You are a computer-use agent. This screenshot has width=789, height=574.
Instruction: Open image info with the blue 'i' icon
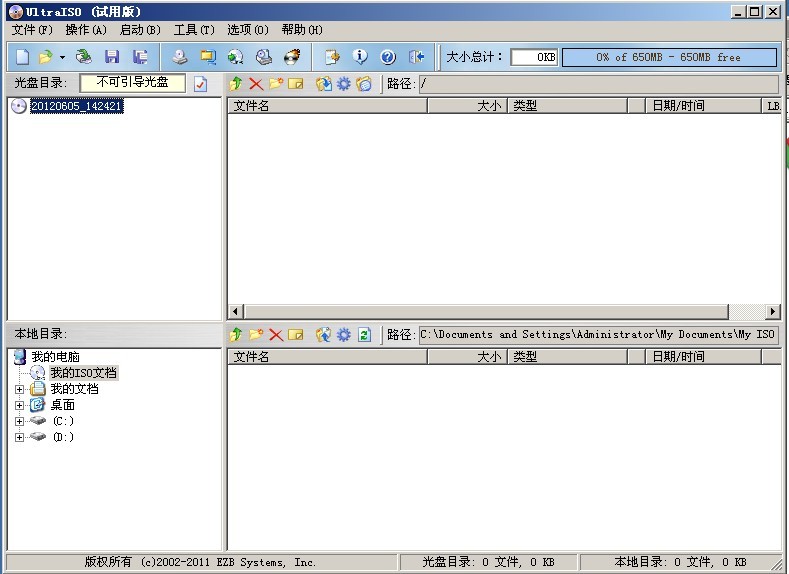click(x=360, y=57)
